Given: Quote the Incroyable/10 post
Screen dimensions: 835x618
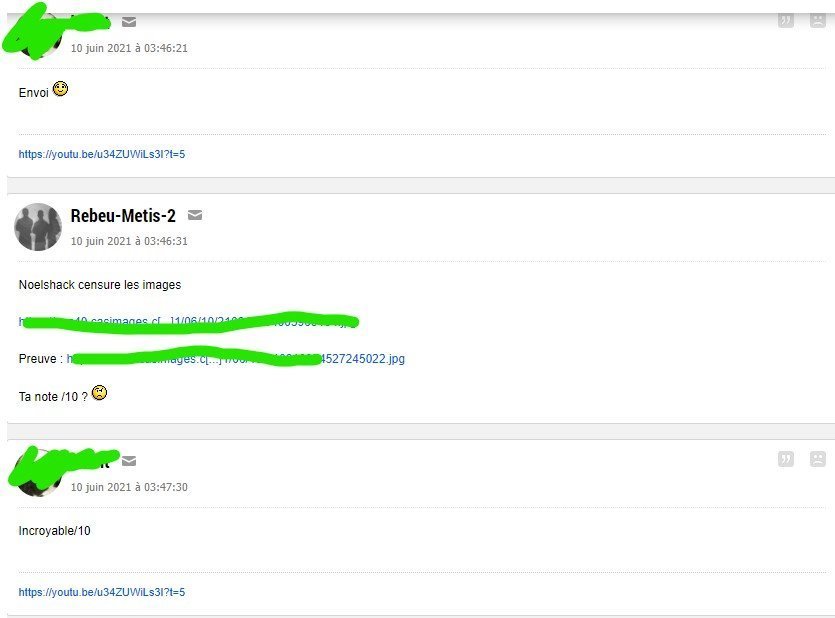Looking at the screenshot, I should [x=785, y=459].
